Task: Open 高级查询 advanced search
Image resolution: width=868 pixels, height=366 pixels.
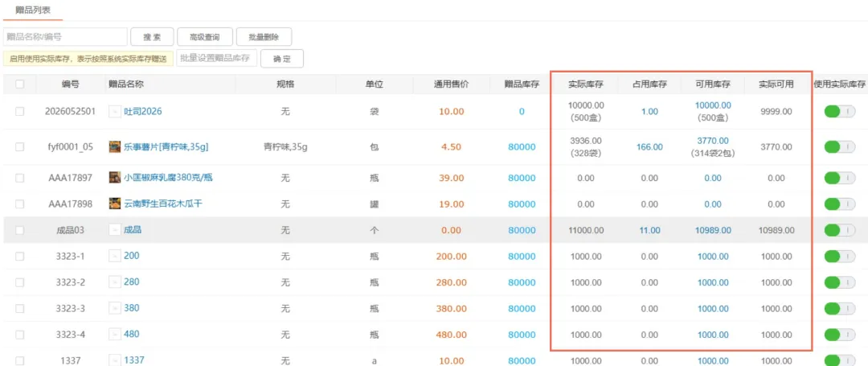Action: coord(205,37)
